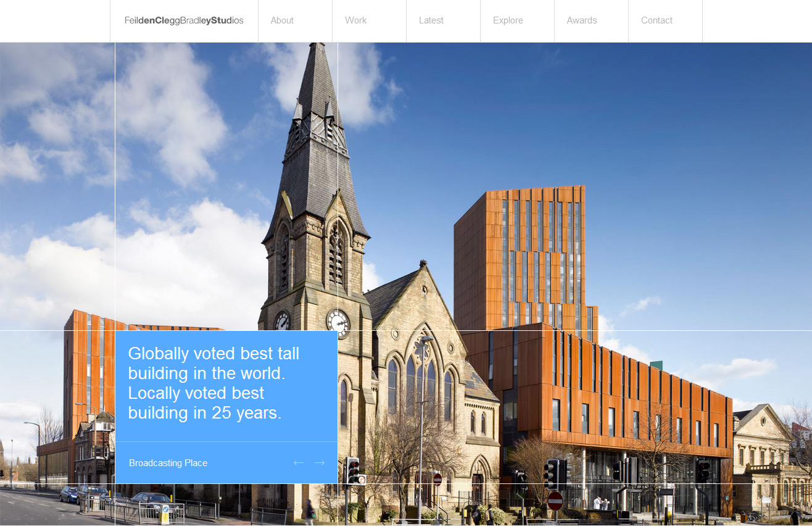Open the Awards nav item

click(582, 20)
